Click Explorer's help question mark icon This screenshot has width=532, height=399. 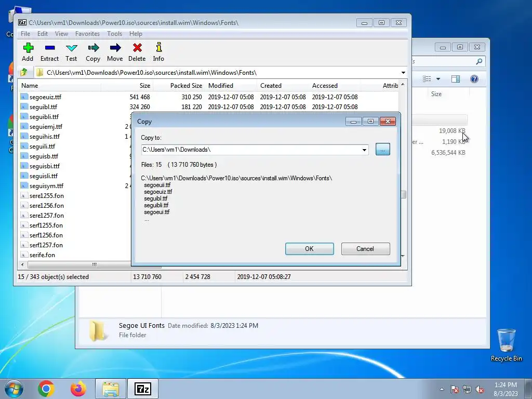click(474, 79)
